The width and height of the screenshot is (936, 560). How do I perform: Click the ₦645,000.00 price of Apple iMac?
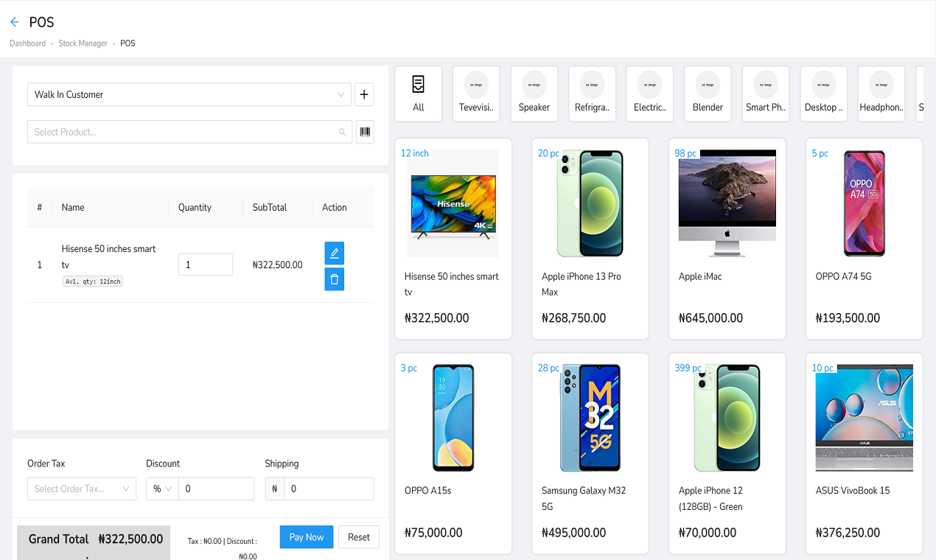(x=710, y=318)
